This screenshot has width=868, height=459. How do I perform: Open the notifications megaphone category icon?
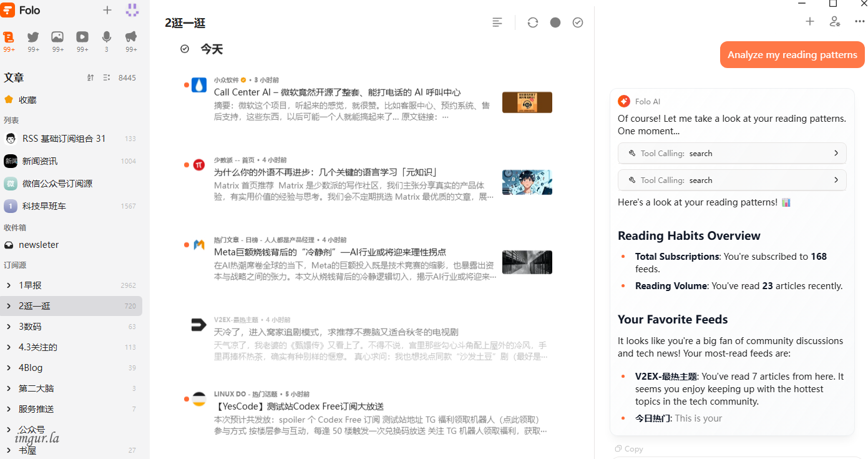click(131, 37)
